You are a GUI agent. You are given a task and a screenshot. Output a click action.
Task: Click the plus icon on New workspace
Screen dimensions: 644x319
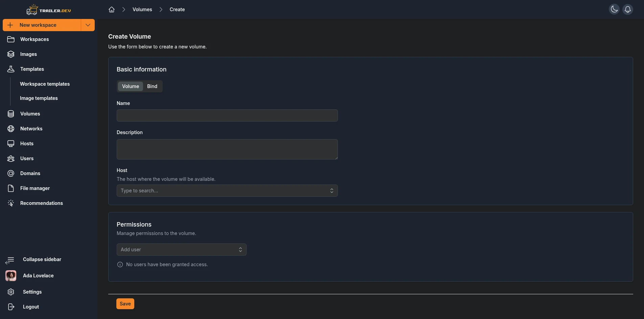tap(10, 25)
